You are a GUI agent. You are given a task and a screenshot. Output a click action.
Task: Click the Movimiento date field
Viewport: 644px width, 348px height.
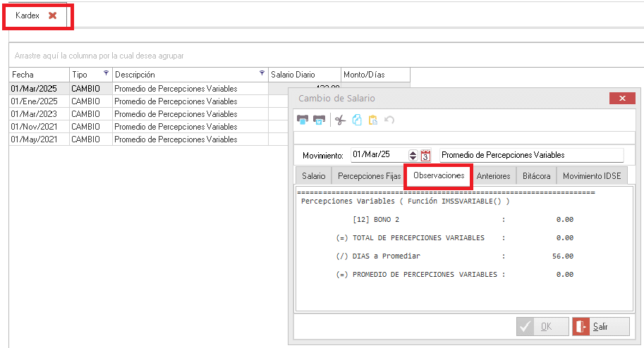point(378,155)
